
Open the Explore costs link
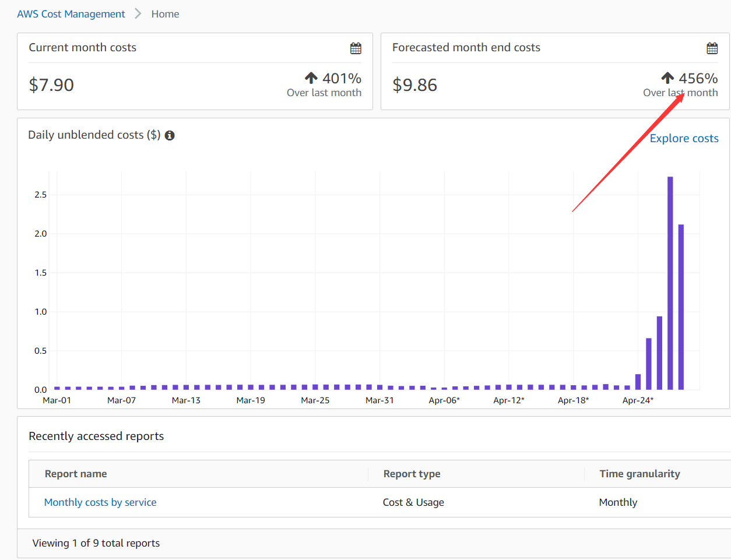[x=684, y=138]
